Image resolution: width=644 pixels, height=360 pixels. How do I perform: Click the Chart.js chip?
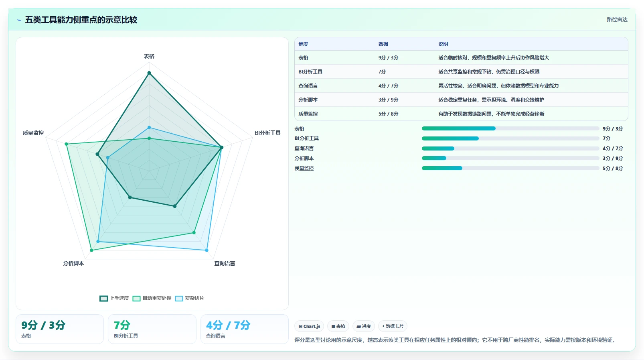(309, 326)
